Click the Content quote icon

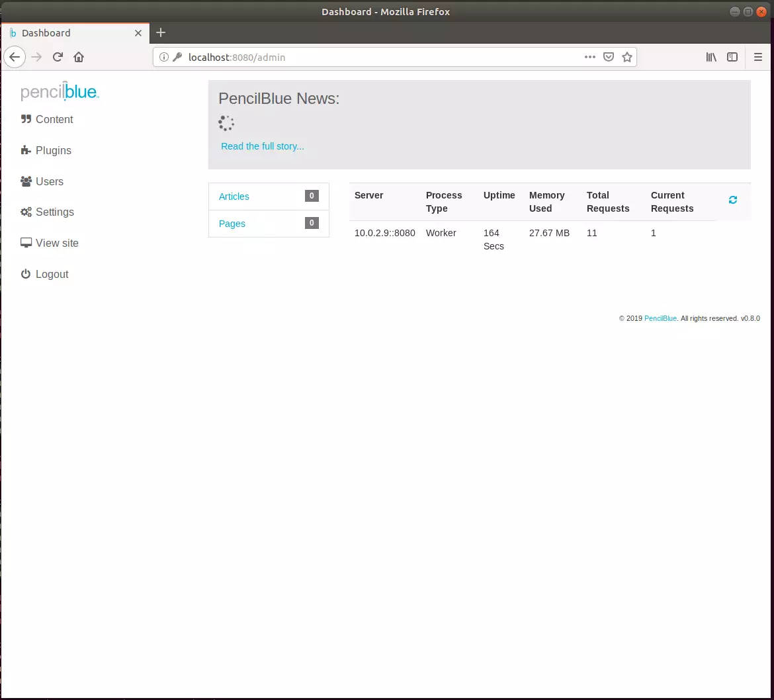point(26,119)
